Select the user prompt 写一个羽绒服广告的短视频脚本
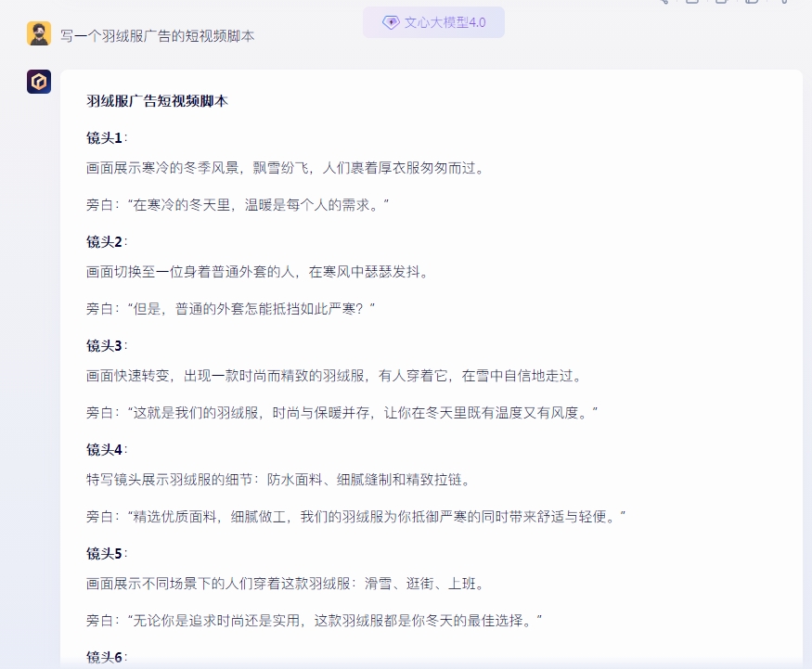 coord(158,36)
